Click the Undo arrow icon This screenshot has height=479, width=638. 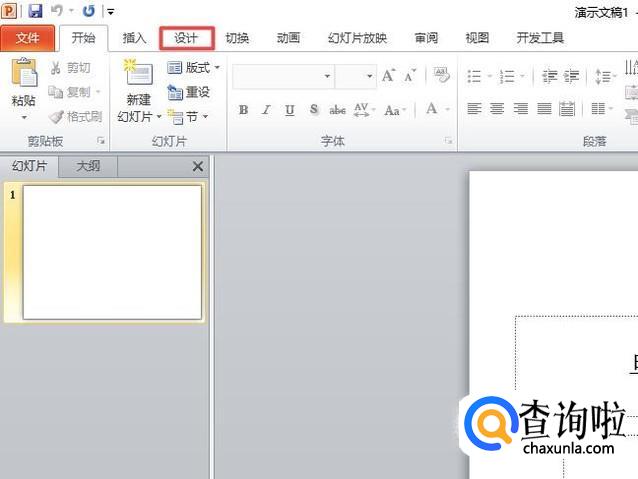coord(57,11)
